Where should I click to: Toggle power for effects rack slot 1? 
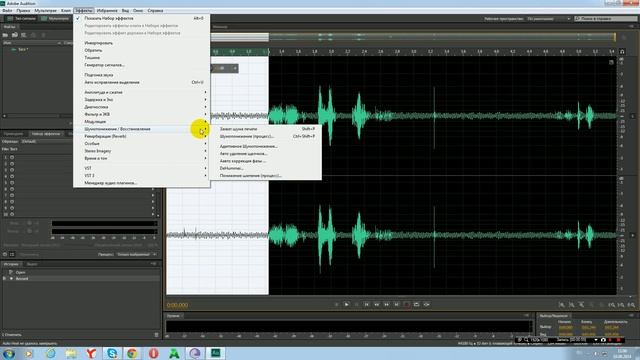click(x=12, y=157)
